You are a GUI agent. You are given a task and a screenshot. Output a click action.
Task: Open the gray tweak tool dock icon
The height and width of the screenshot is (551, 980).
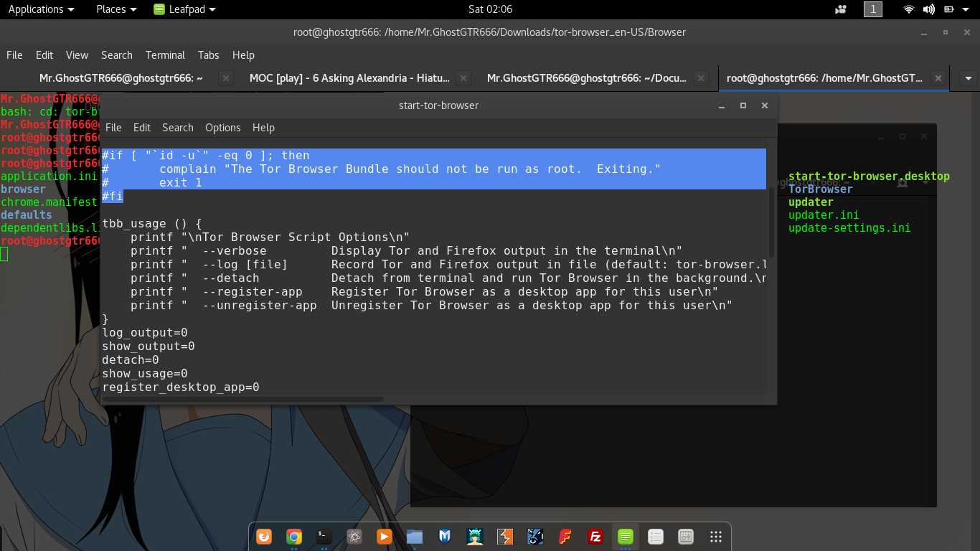click(685, 536)
